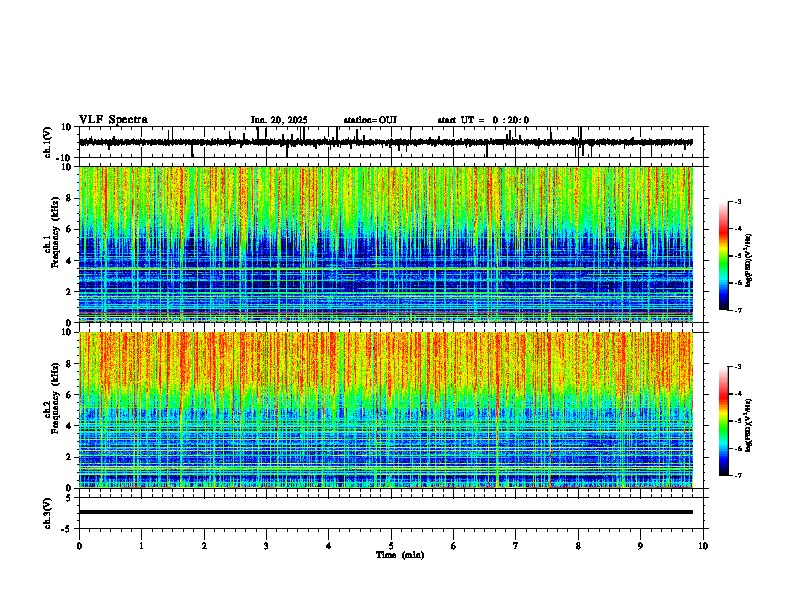
Task: Click the ch.1 voltage waveform trace
Action: (x=385, y=142)
